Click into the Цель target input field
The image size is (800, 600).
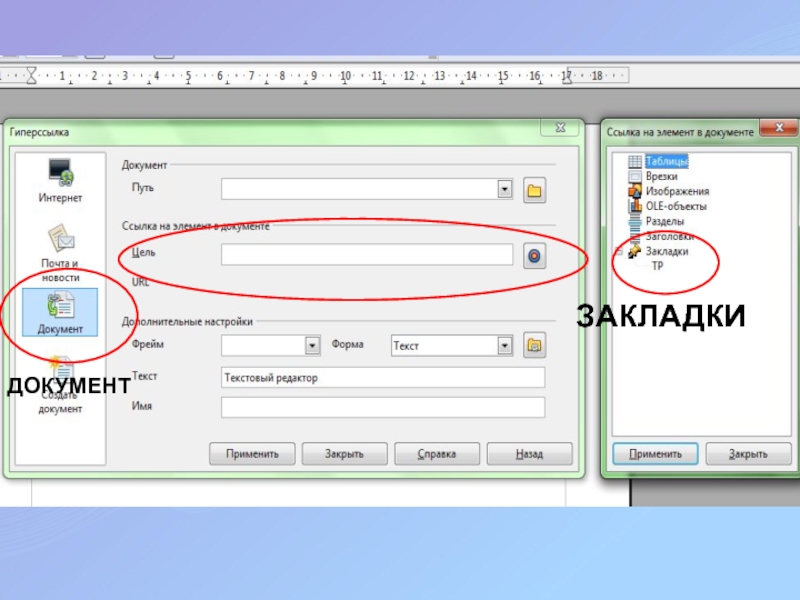(x=367, y=255)
